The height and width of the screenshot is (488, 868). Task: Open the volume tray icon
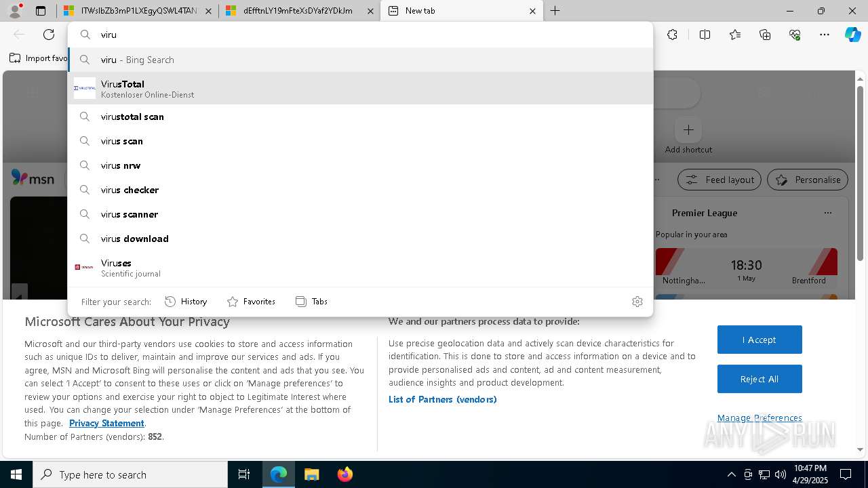(x=780, y=474)
